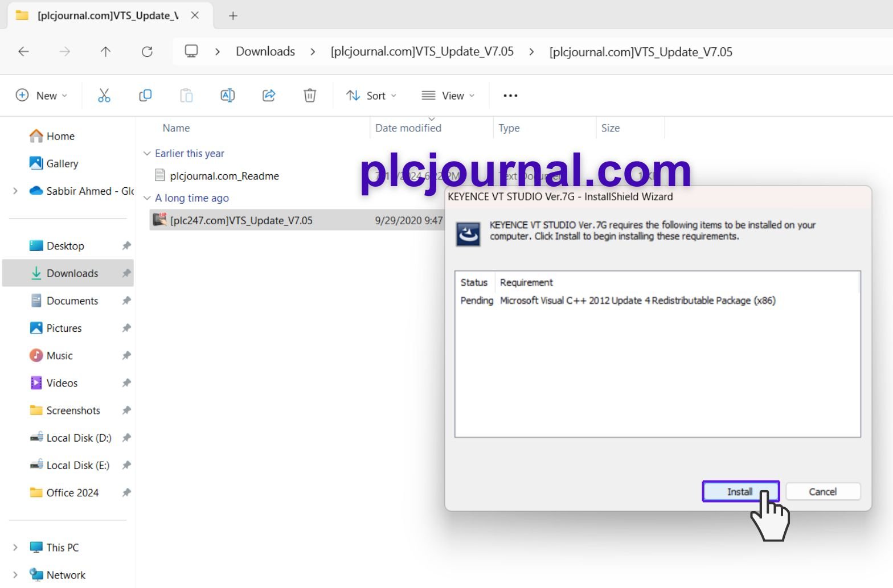The height and width of the screenshot is (588, 893).
Task: Open a new File Explorer tab
Action: point(233,16)
